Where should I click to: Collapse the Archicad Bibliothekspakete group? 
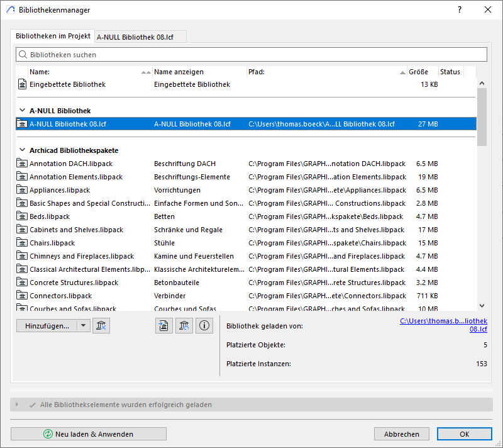click(x=22, y=150)
